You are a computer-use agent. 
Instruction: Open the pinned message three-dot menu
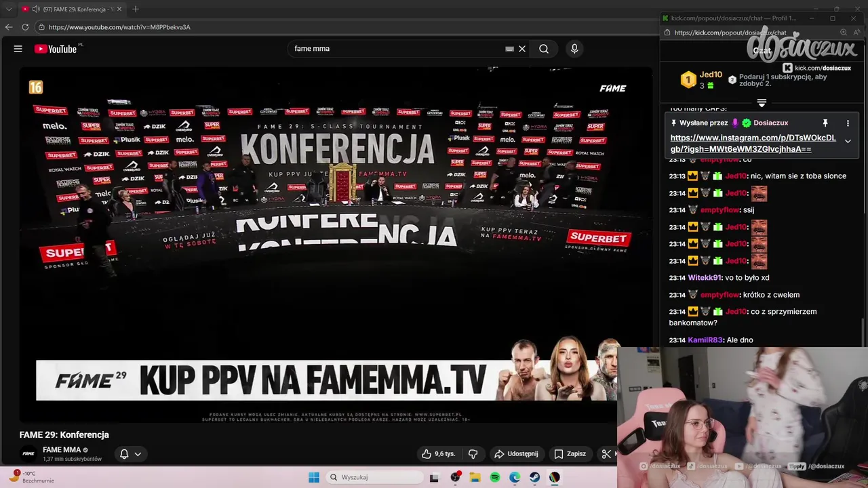[x=848, y=123]
